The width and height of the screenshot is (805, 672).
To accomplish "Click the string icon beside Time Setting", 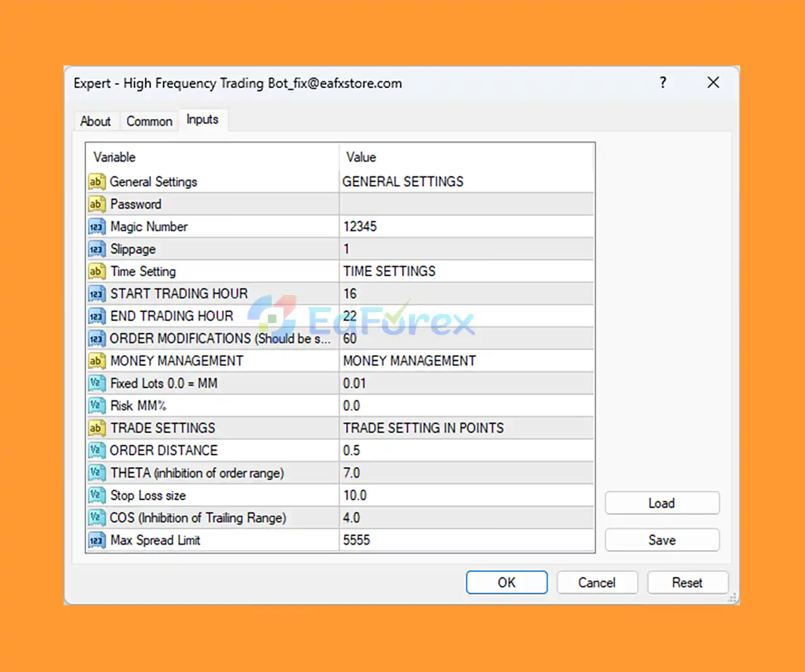I will [x=96, y=271].
